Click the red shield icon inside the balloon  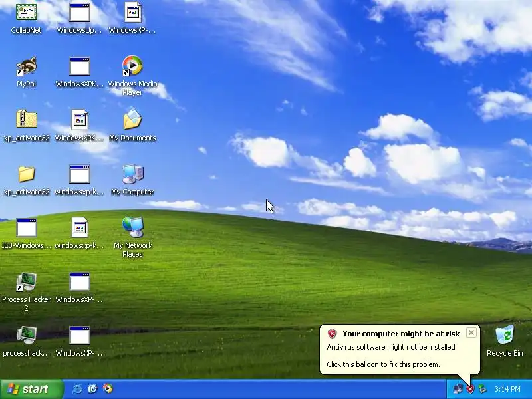tap(332, 334)
